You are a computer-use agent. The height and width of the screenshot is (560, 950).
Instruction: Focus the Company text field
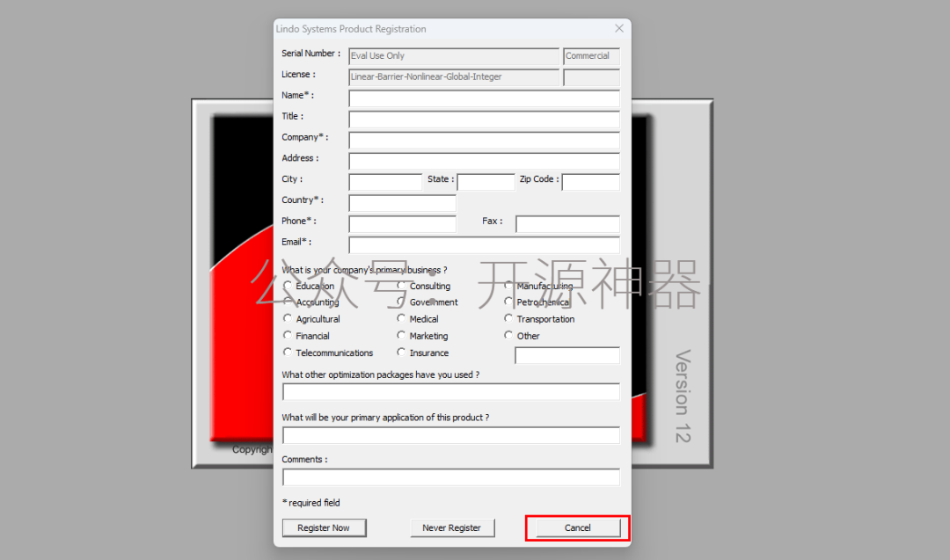pyautogui.click(x=484, y=140)
